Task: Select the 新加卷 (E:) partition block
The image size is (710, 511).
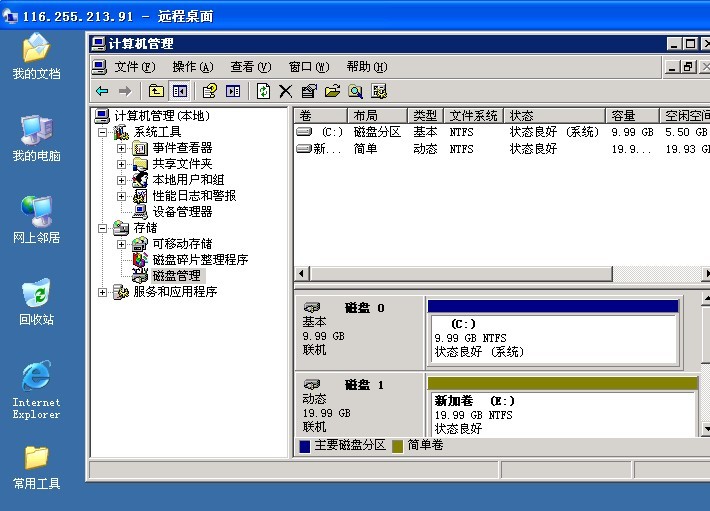Action: pos(560,413)
